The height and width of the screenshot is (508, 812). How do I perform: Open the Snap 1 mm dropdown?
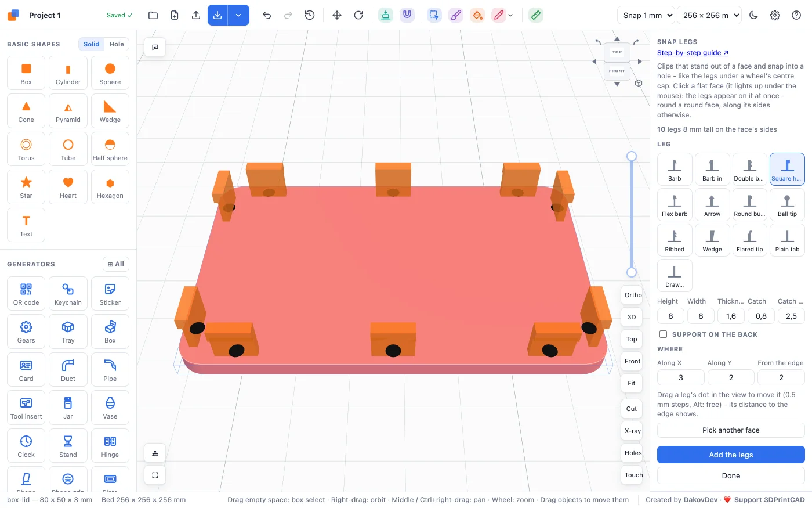(x=646, y=15)
